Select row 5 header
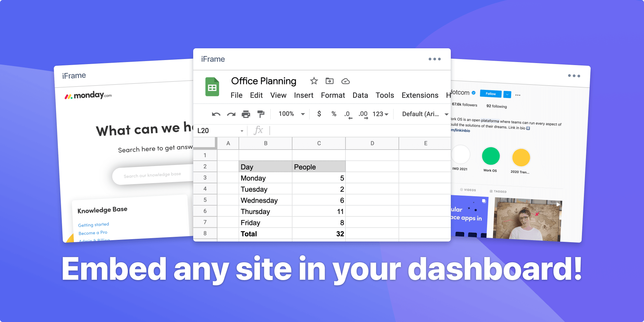 coord(205,200)
